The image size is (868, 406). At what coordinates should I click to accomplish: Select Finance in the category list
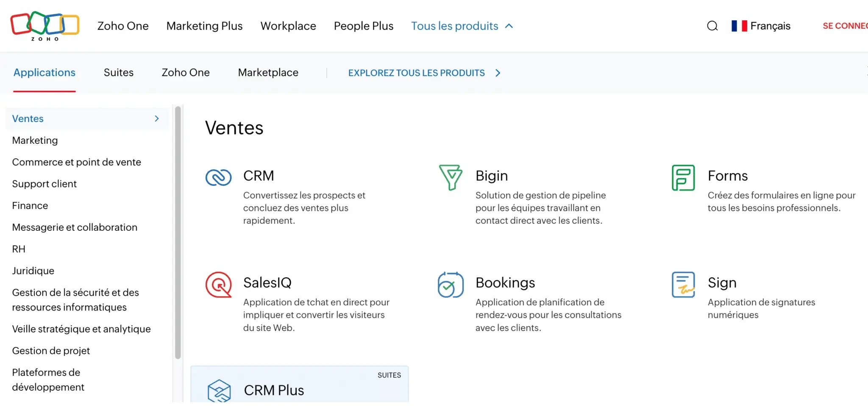pyautogui.click(x=30, y=206)
